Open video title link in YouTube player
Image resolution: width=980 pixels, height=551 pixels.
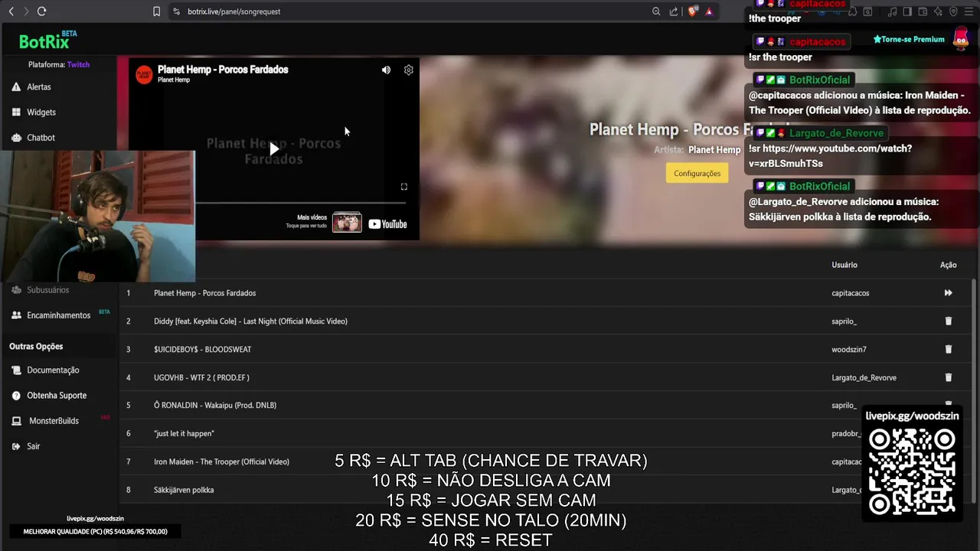tap(223, 70)
